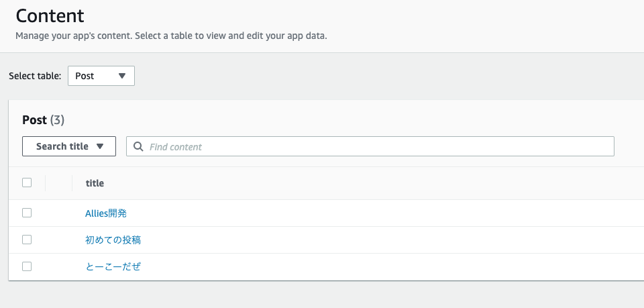Focus the Find content search field

[376, 146]
